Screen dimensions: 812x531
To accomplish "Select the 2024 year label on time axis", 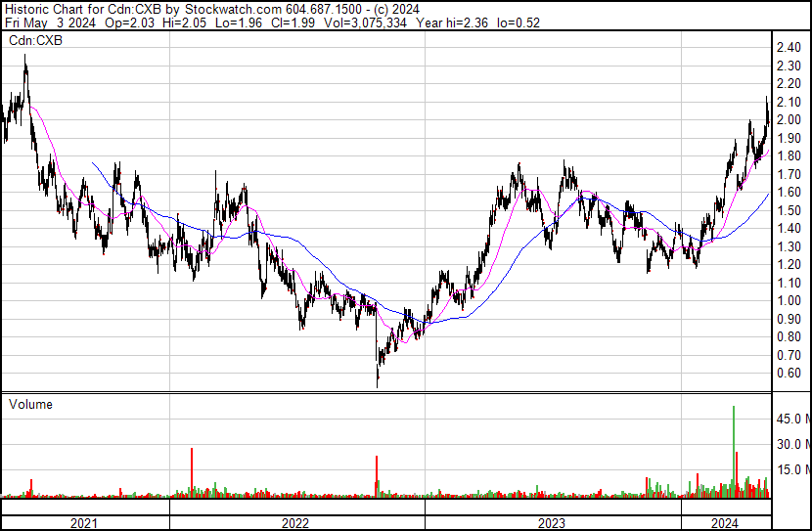I will 725,523.
